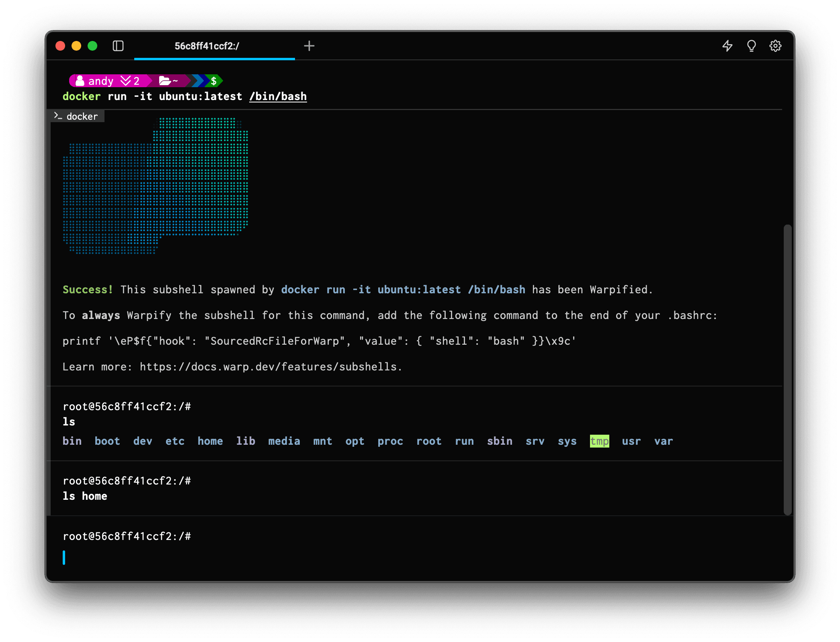Image resolution: width=840 pixels, height=642 pixels.
Task: Open the lightning bolt actions icon
Action: (x=727, y=46)
